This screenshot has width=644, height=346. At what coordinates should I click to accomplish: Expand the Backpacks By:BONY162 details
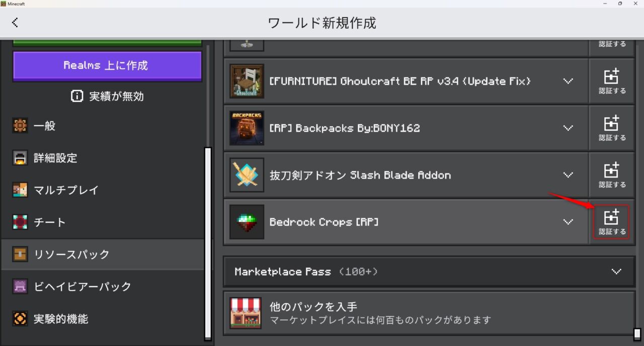coord(568,128)
